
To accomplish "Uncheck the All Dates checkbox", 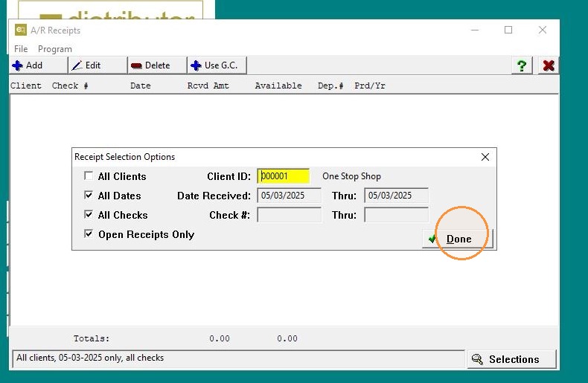I will (x=89, y=196).
